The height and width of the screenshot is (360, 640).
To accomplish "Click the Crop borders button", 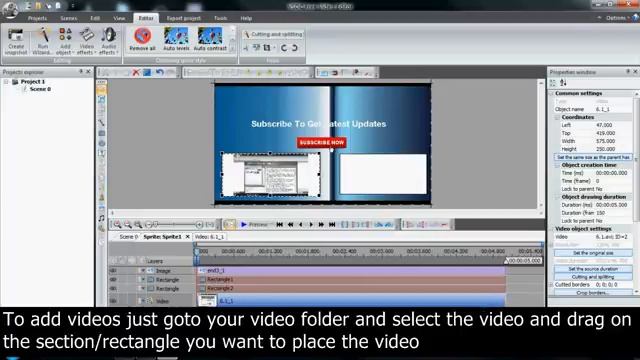I will tap(593, 293).
